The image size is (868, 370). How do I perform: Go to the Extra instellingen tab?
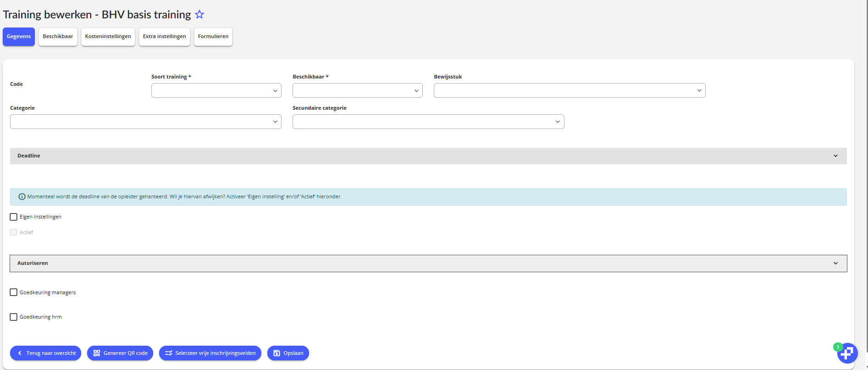165,37
